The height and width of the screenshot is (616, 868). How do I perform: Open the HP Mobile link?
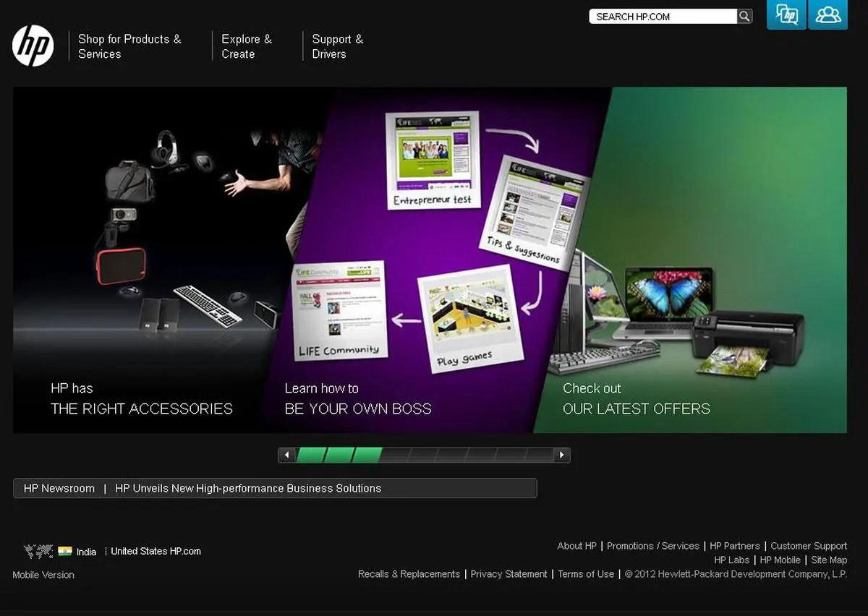[x=780, y=560]
